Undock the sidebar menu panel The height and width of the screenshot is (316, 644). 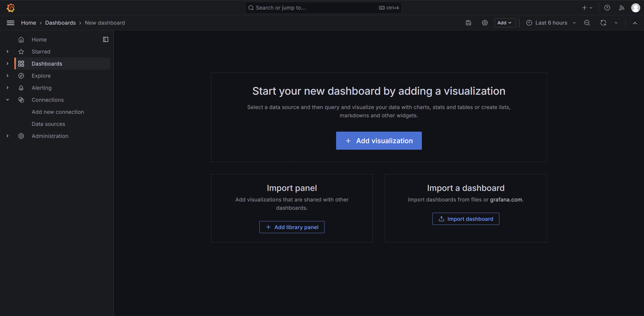(106, 39)
